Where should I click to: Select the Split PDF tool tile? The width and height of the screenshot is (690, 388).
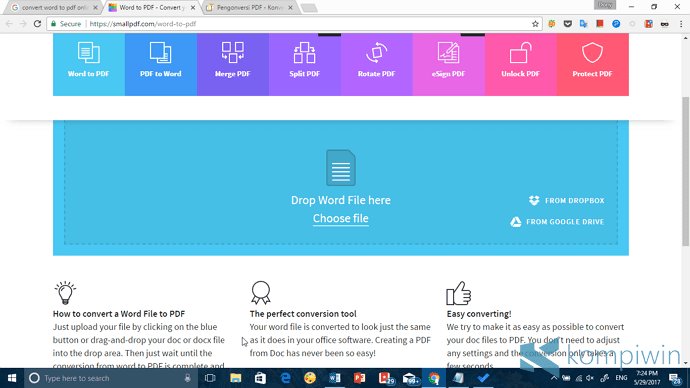coord(305,64)
